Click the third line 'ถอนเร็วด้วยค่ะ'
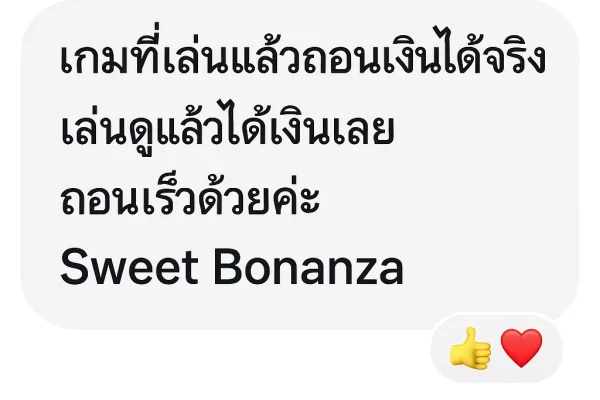 coord(190,197)
